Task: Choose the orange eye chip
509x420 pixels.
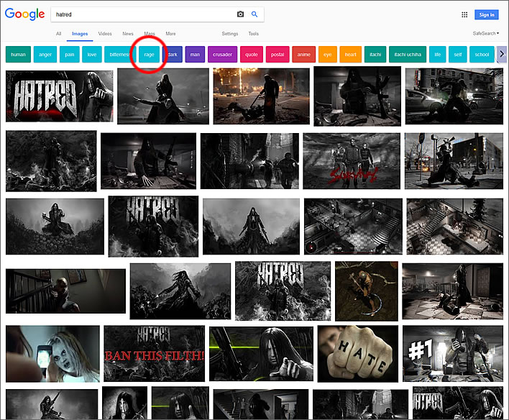Action: [x=328, y=54]
